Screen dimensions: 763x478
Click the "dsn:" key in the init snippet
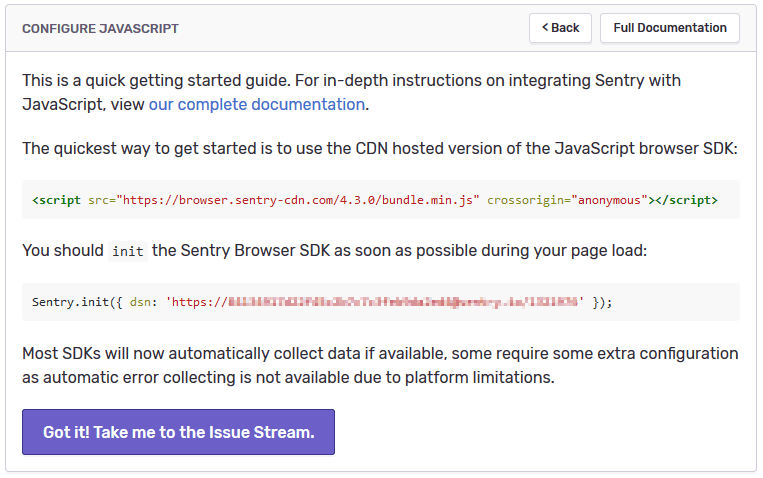(x=145, y=302)
